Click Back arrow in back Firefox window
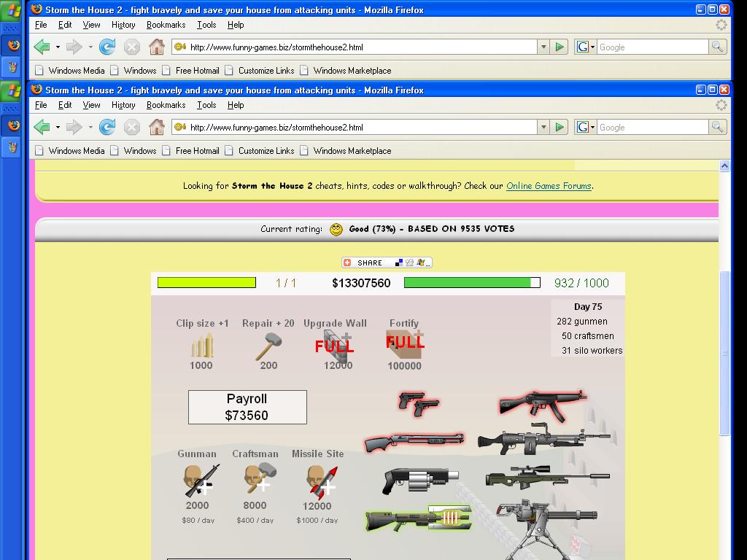This screenshot has height=560, width=747. [x=42, y=47]
